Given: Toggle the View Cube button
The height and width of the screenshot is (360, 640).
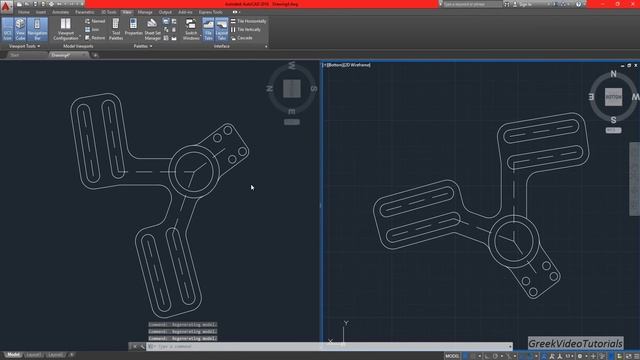Looking at the screenshot, I should click(x=20, y=29).
